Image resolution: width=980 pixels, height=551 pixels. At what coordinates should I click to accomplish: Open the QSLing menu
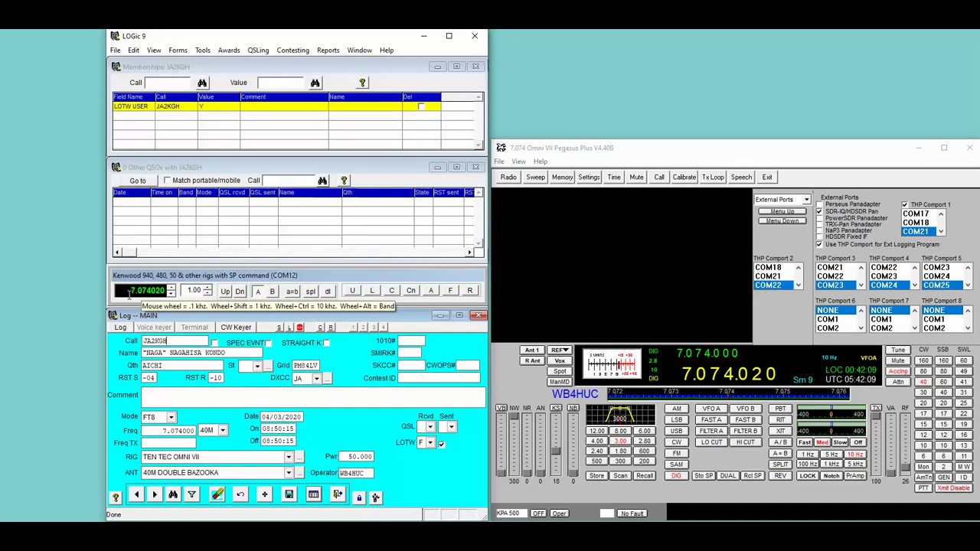(258, 51)
